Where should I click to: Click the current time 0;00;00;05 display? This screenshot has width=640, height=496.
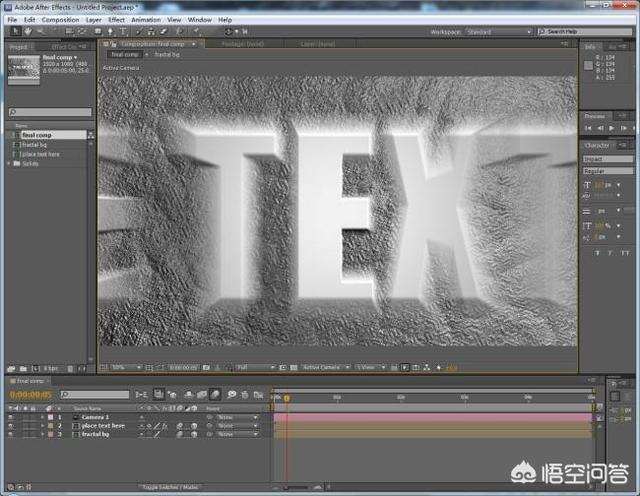[x=31, y=394]
